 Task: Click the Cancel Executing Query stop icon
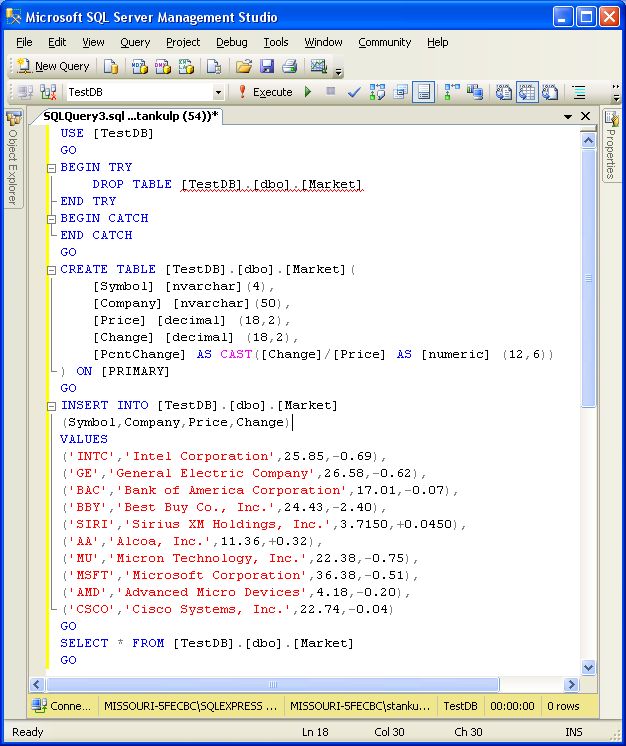pyautogui.click(x=331, y=91)
